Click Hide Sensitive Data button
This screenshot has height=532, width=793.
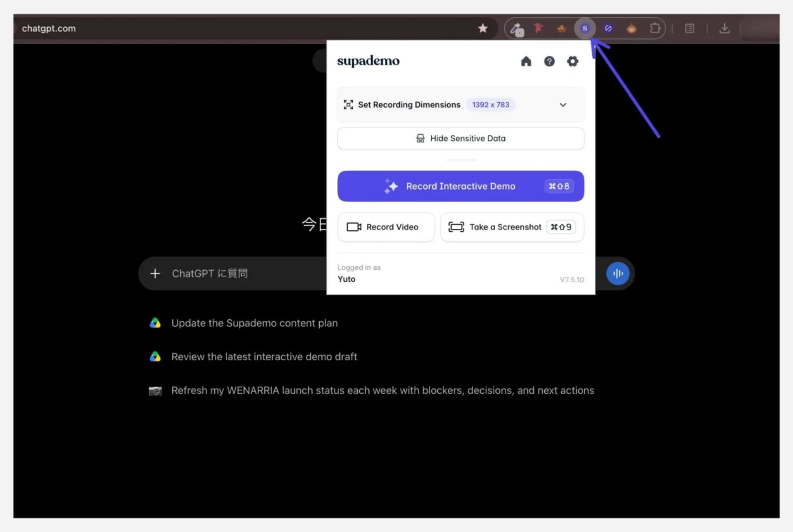pos(461,138)
